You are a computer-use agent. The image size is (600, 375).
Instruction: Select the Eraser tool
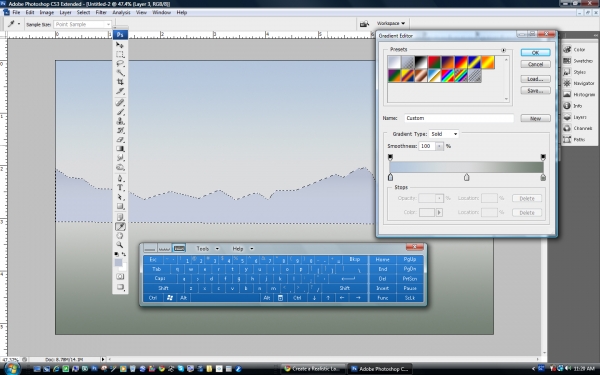[120, 139]
